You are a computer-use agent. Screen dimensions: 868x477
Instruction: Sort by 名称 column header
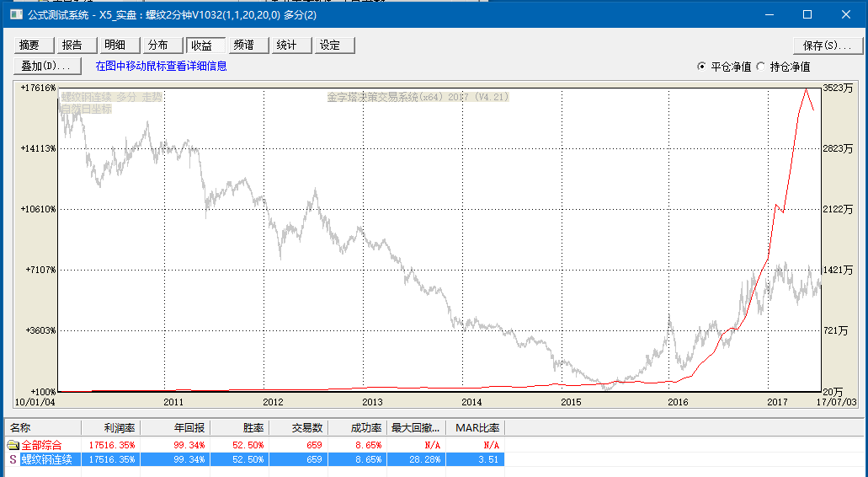pos(43,427)
